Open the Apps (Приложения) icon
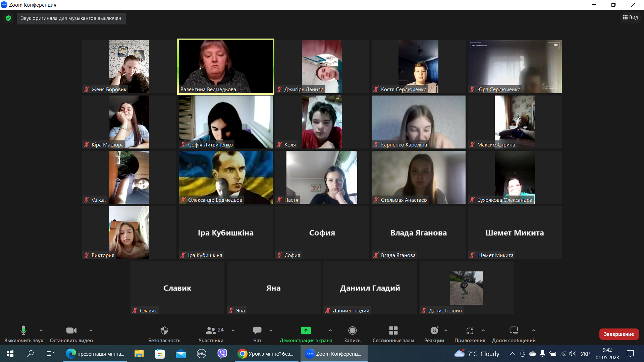The width and height of the screenshot is (644, 362). (470, 330)
